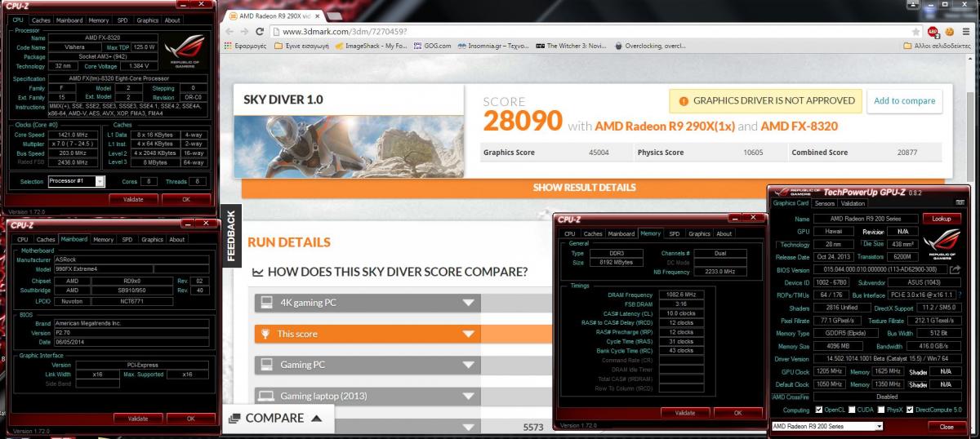Open the Overclocking bookmark
Image resolution: width=980 pixels, height=439 pixels.
tap(650, 46)
